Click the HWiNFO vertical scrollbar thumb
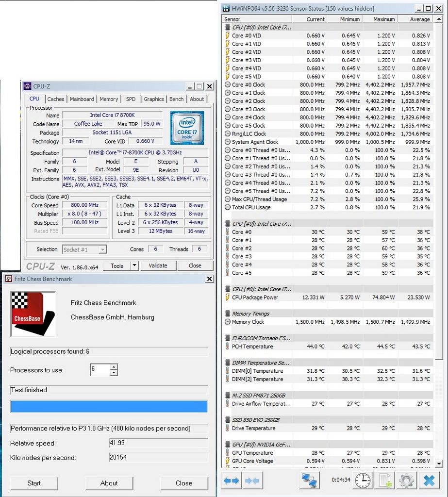Screen dimensions: 448x497 click(438, 191)
